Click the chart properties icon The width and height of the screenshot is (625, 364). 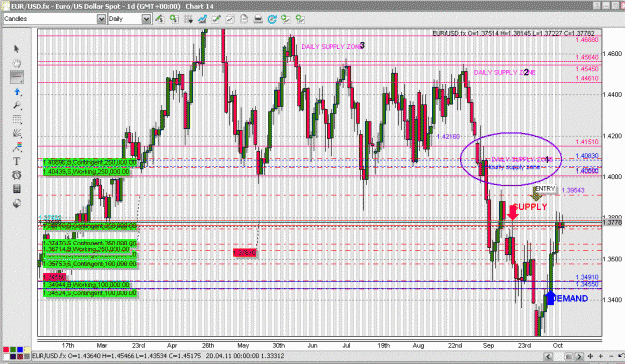point(230,19)
